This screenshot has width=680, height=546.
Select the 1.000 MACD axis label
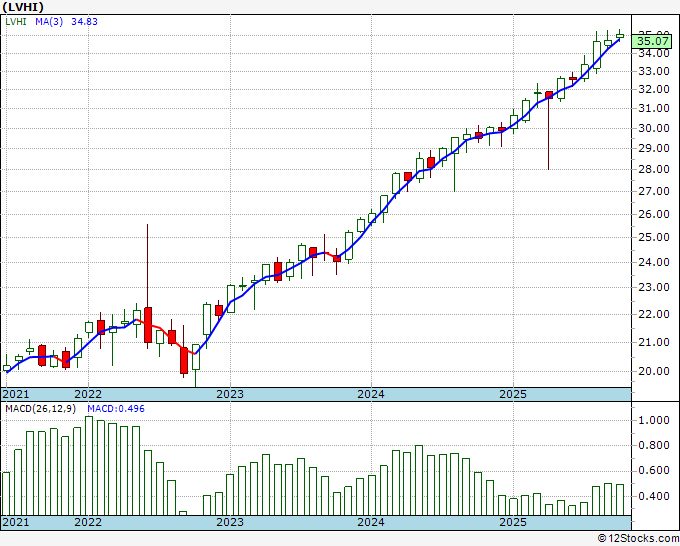coord(654,420)
